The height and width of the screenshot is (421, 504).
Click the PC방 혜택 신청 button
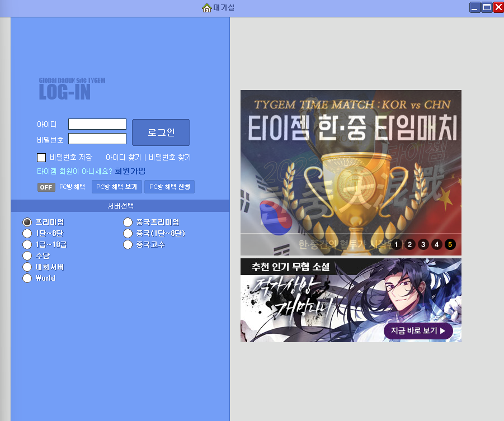coord(169,187)
